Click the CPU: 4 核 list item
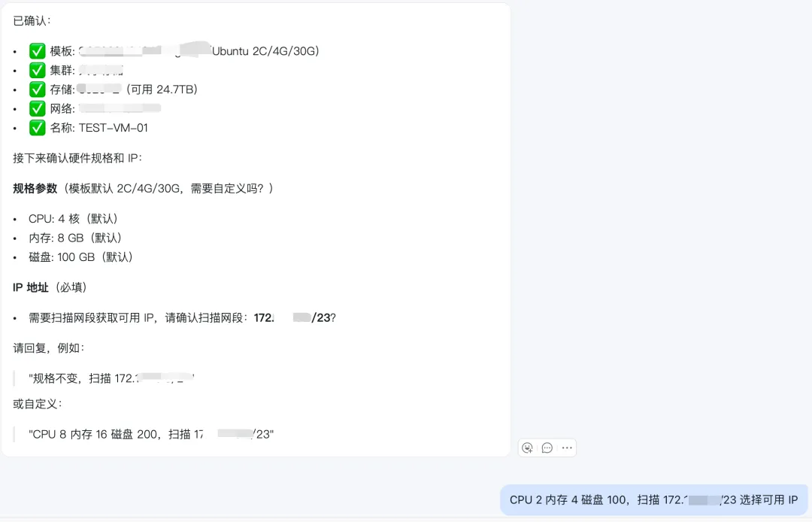The width and height of the screenshot is (812, 522). coord(73,219)
